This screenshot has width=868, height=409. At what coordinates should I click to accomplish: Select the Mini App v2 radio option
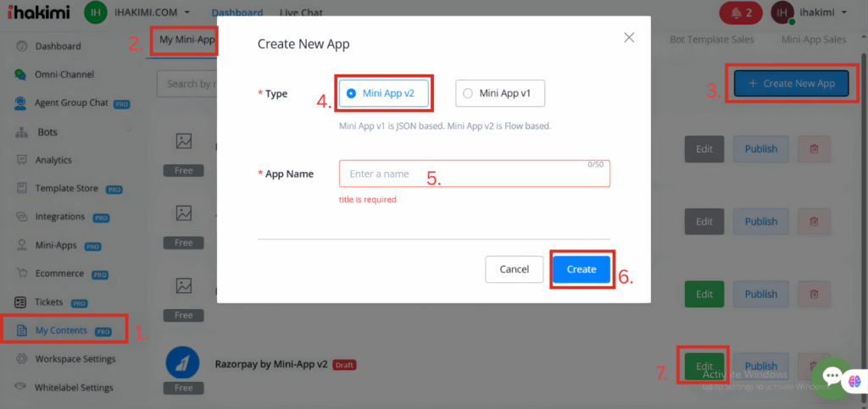(351, 93)
